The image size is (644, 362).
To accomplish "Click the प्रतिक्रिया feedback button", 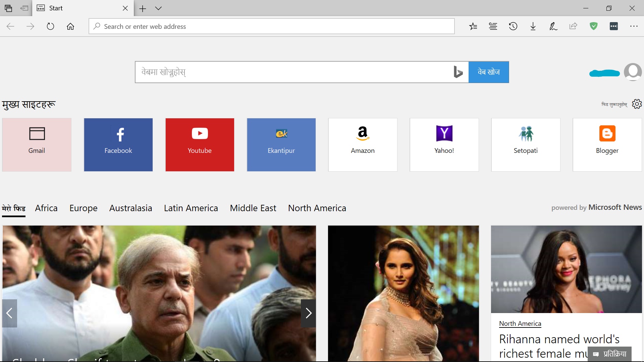I will click(609, 354).
